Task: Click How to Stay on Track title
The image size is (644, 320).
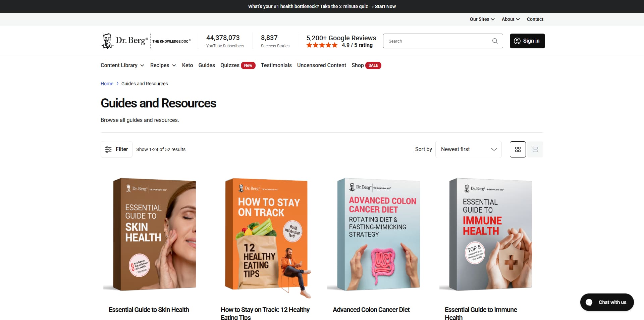Action: click(265, 313)
